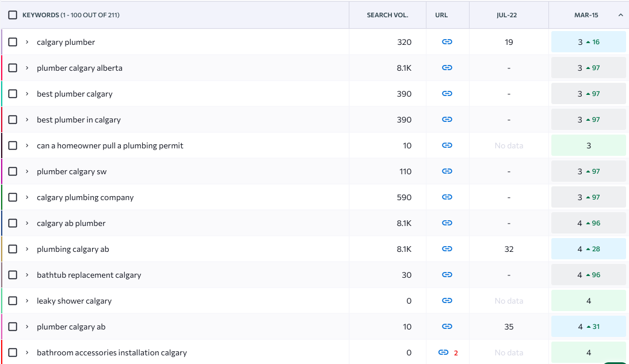Expand the can a homeowner pull permit row

(x=27, y=145)
